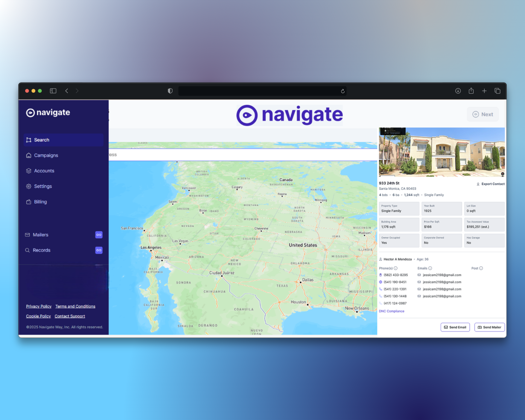Open Terms and Conditions link
The image size is (525, 420).
[x=75, y=306]
